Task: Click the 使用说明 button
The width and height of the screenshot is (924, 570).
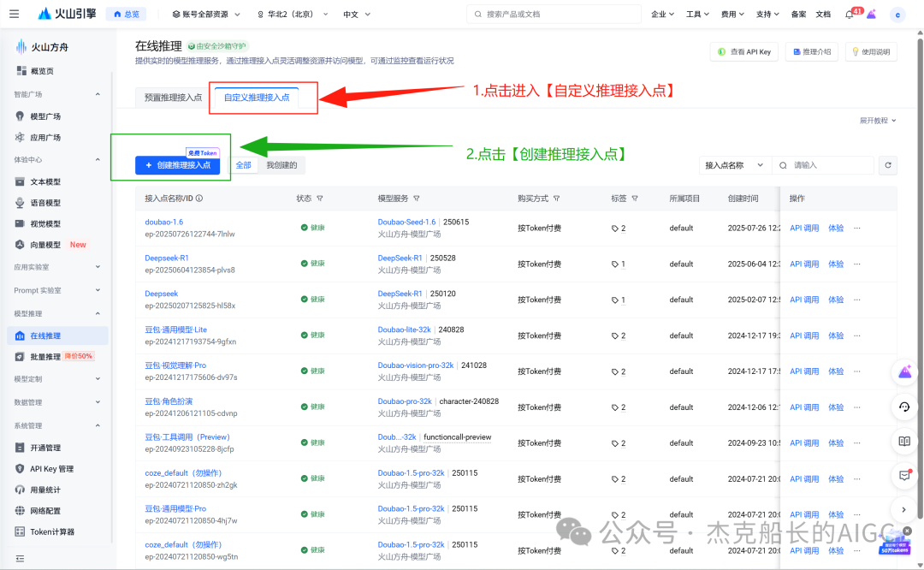Action: [871, 52]
